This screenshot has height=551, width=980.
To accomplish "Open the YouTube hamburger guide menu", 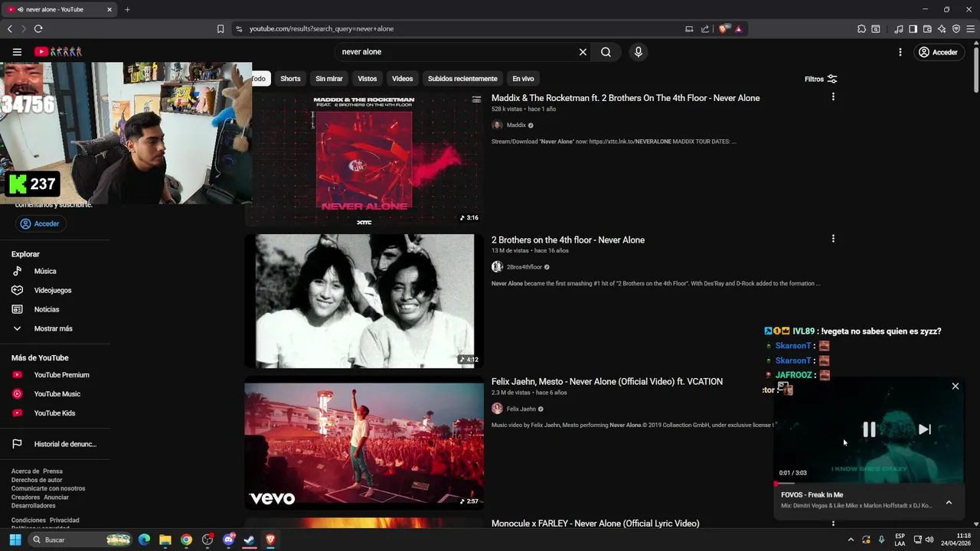I will point(17,52).
